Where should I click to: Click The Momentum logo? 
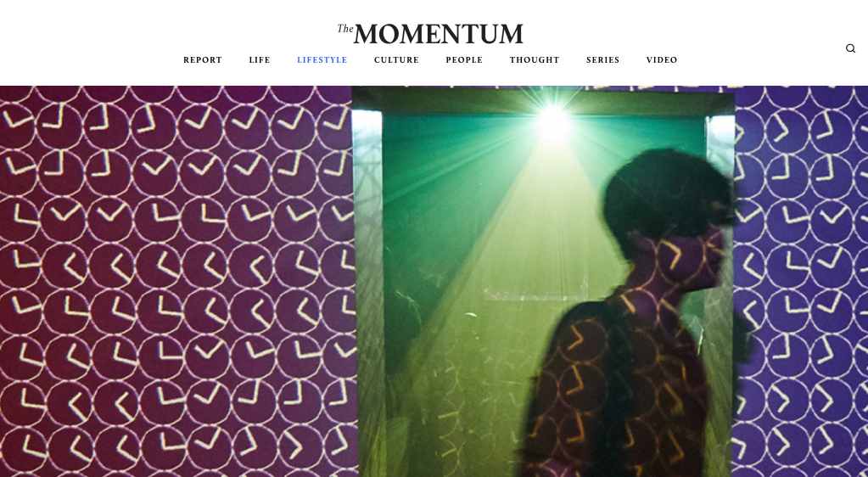click(x=430, y=34)
